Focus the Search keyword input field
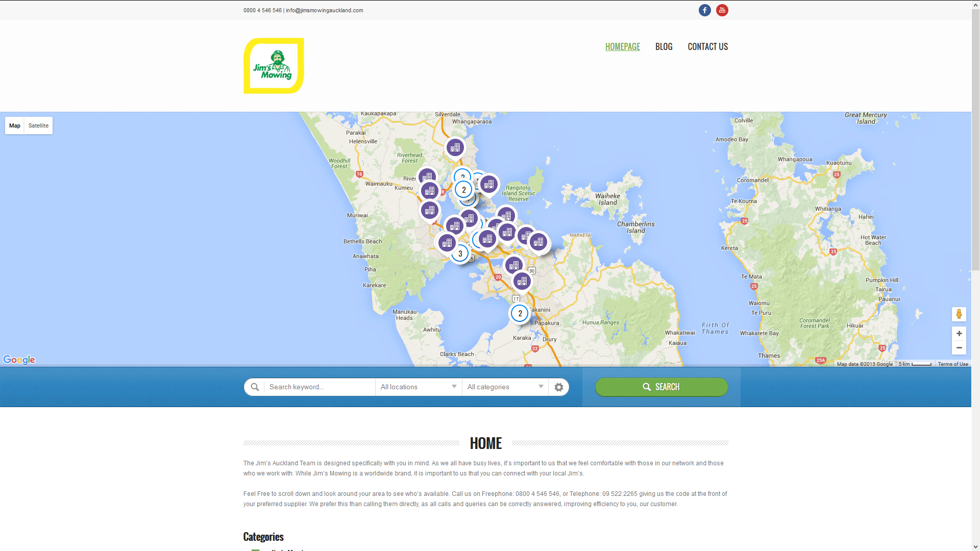This screenshot has height=551, width=980. (x=320, y=387)
